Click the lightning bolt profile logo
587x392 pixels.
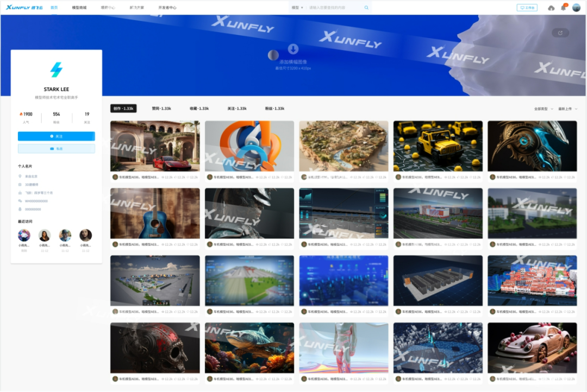(56, 69)
